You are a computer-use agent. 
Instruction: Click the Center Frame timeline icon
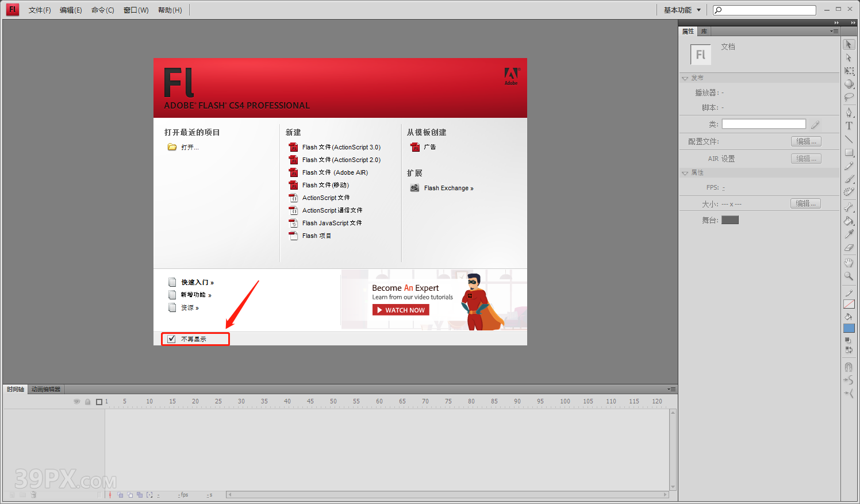[110, 495]
